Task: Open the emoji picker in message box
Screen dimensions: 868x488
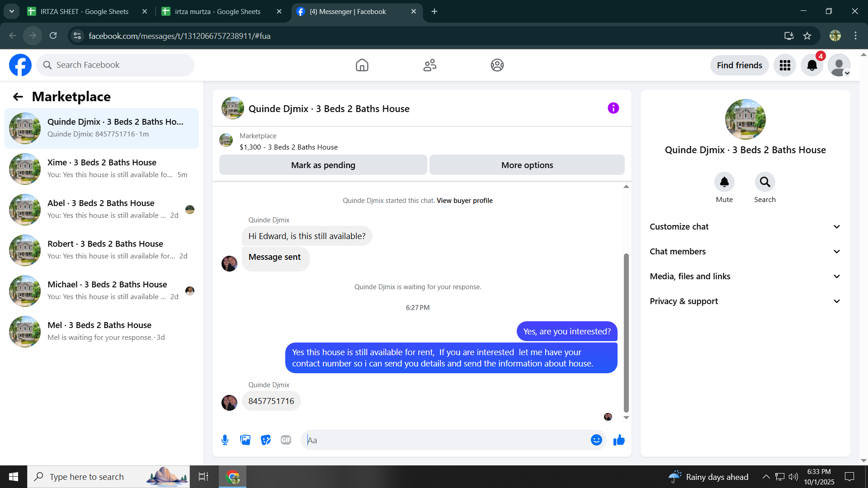Action: click(x=596, y=440)
